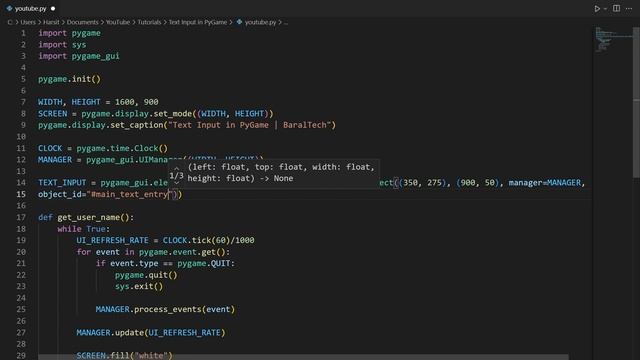The height and width of the screenshot is (360, 640).
Task: Click '#main_text_entry' string on line 15
Action: (x=129, y=194)
